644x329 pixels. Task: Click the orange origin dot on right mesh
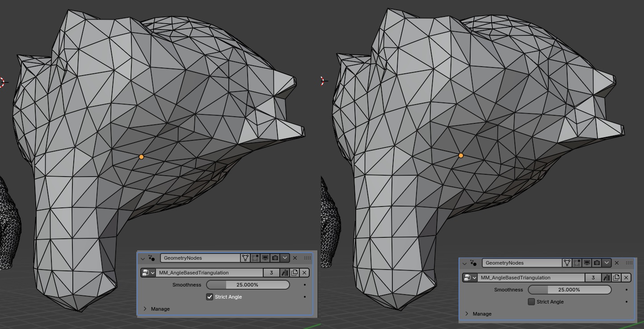(461, 156)
